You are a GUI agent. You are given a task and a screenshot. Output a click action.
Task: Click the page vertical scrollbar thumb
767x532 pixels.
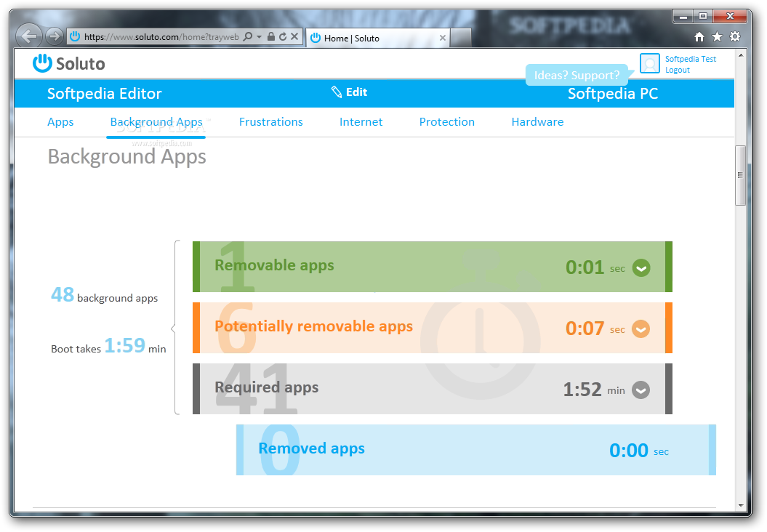tap(741, 175)
